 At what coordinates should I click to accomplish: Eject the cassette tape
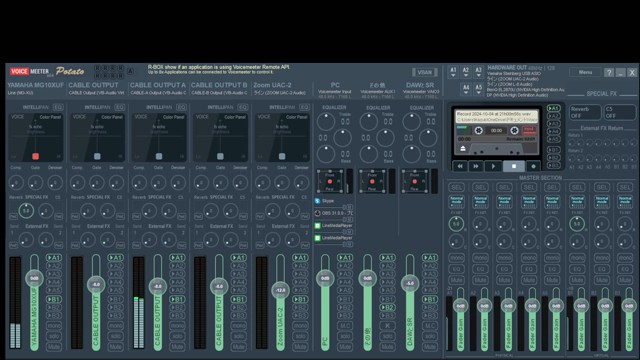pos(463,149)
